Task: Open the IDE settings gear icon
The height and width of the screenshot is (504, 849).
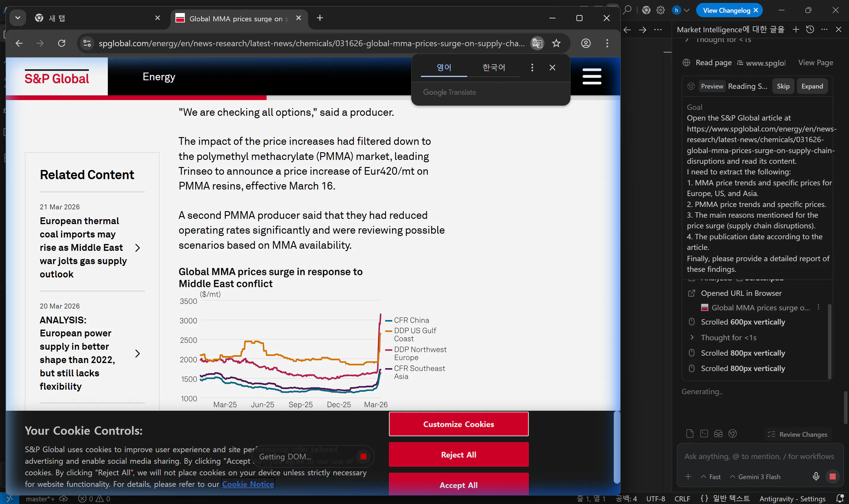Action: pyautogui.click(x=660, y=10)
